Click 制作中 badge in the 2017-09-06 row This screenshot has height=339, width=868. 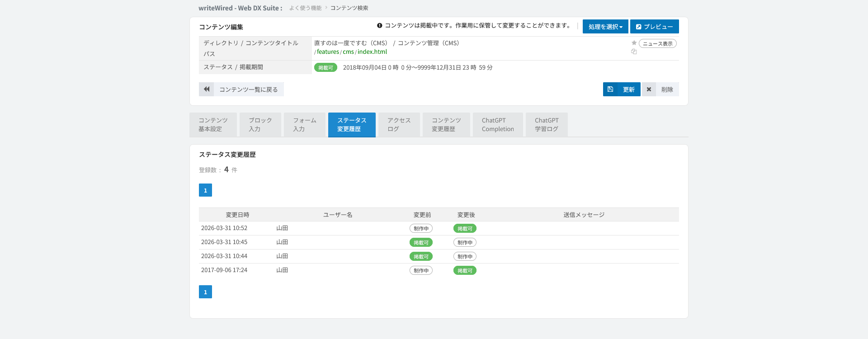click(421, 271)
